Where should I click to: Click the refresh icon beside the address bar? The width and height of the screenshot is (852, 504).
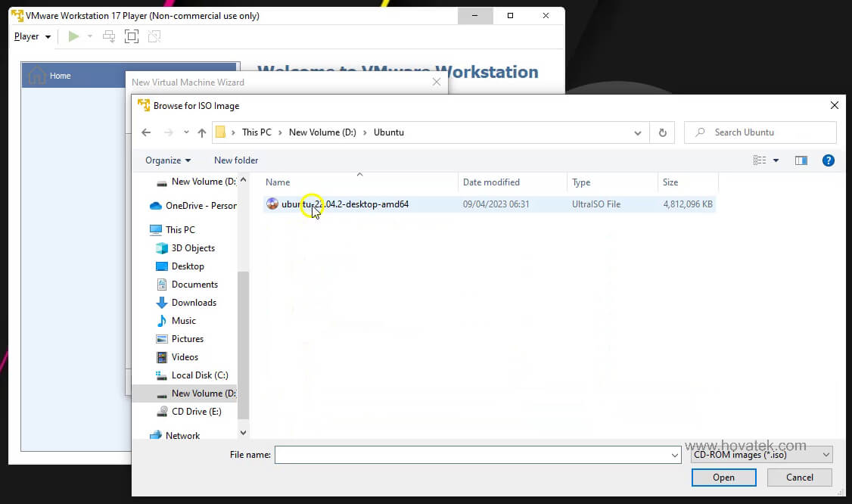pos(662,132)
